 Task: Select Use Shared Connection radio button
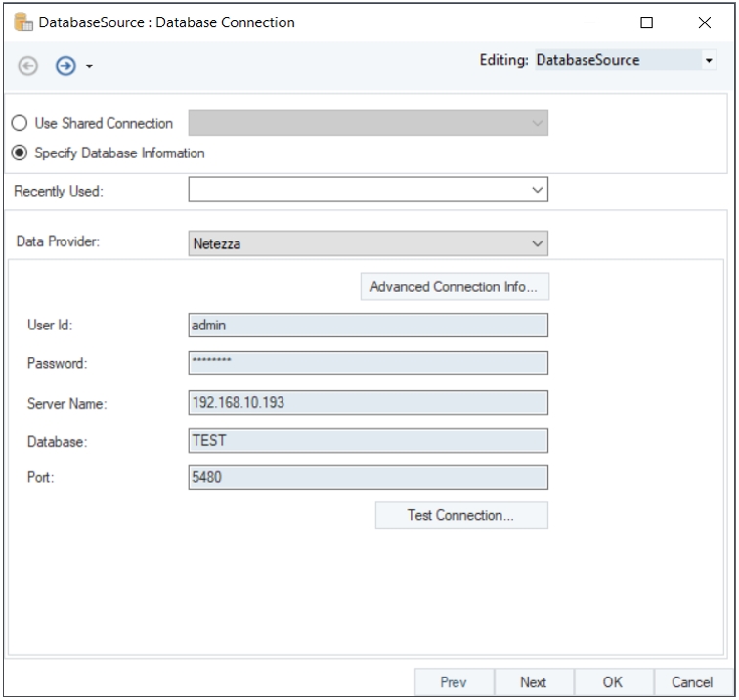pos(22,124)
